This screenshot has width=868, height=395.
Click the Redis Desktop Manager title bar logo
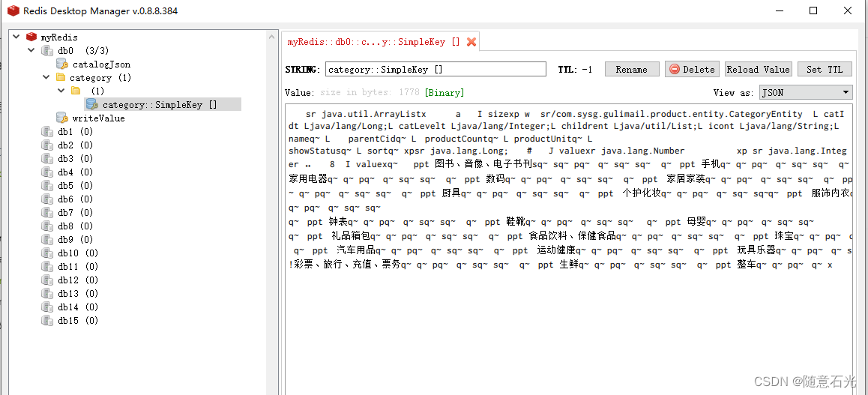click(13, 10)
